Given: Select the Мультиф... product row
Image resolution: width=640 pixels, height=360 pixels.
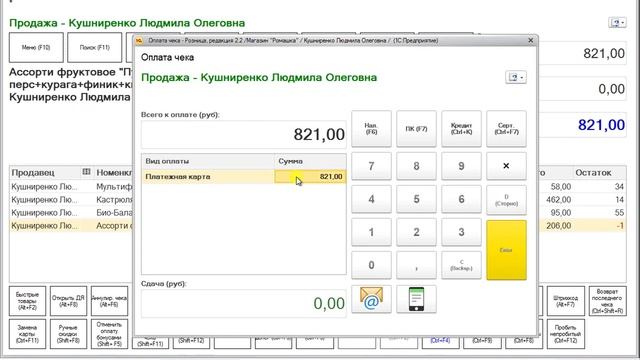Looking at the screenshot, I should [x=71, y=187].
